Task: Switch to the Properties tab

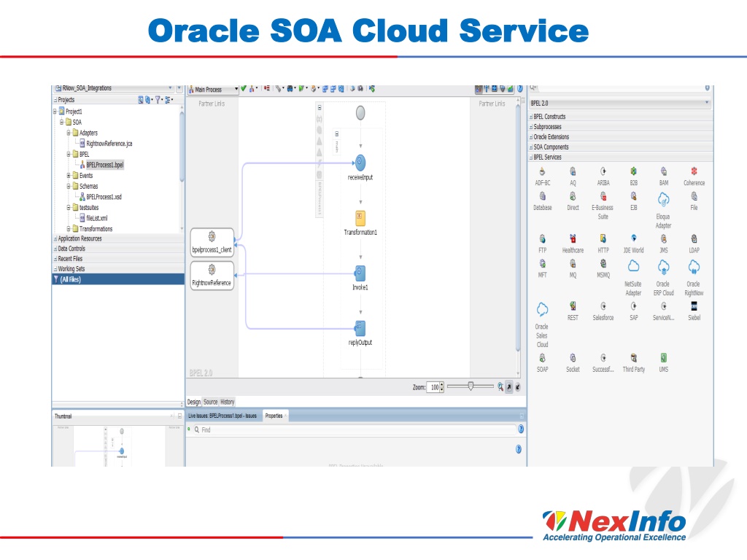Action: 274,416
